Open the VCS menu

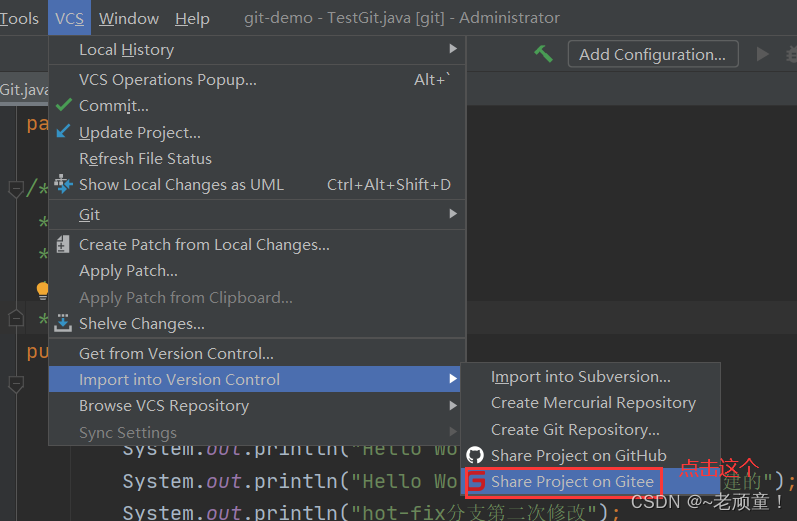(70, 18)
